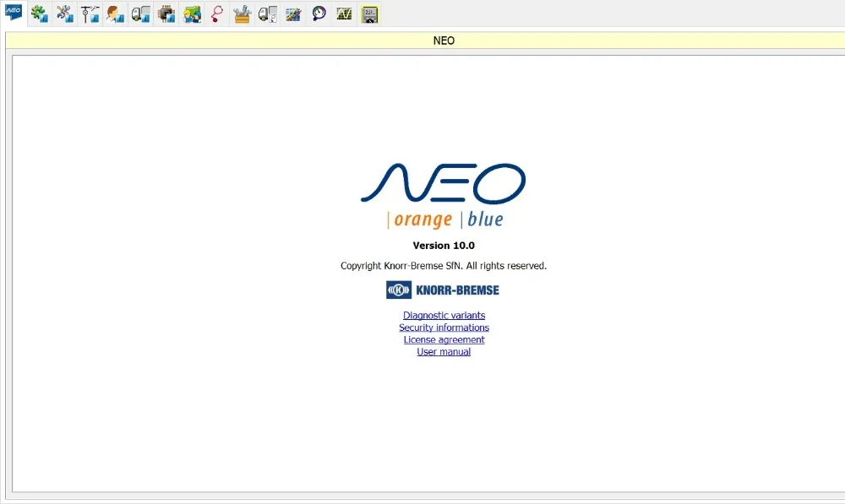
Task: Open the User manual link
Action: tap(444, 351)
